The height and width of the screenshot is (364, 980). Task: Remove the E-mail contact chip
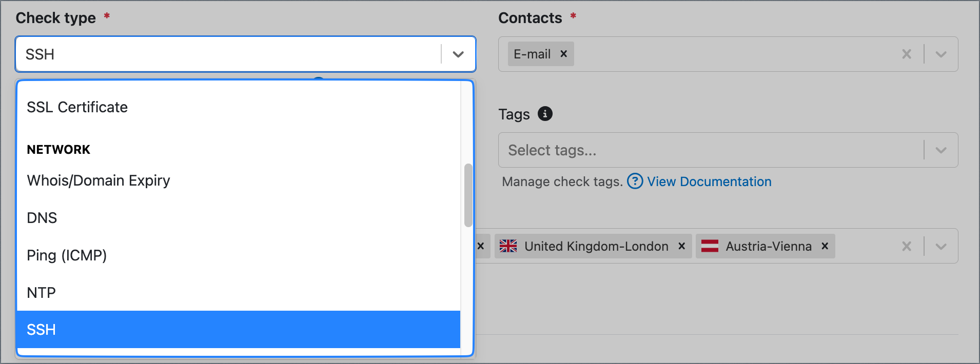(563, 54)
